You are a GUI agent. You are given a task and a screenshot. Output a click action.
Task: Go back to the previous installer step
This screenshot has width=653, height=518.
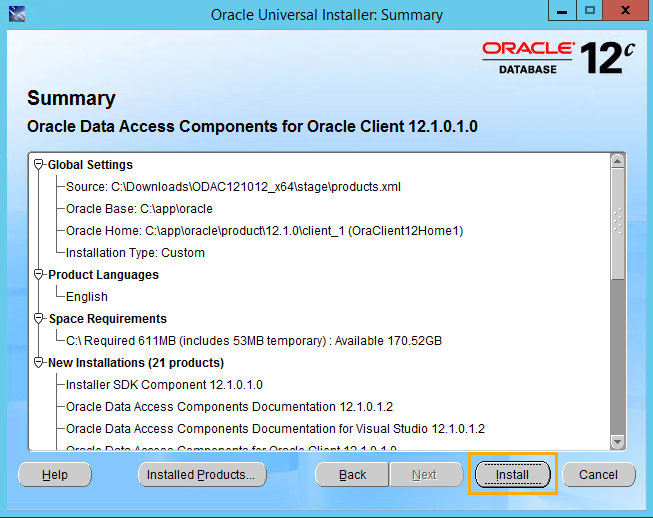point(352,474)
